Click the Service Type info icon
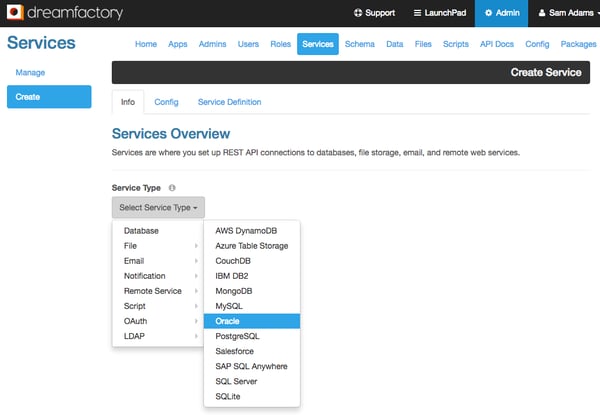600x415 pixels. pos(172,188)
